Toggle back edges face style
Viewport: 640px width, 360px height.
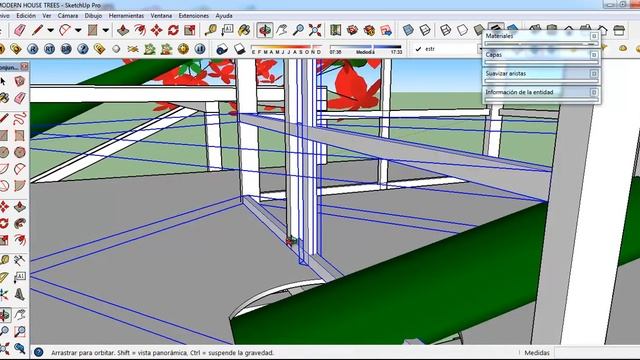tap(425, 30)
